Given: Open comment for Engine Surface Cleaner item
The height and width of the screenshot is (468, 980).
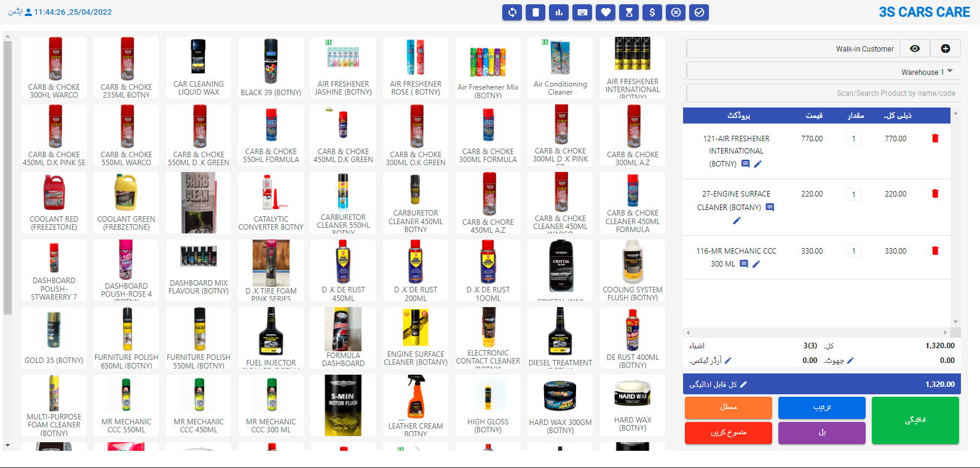Looking at the screenshot, I should pyautogui.click(x=770, y=208).
